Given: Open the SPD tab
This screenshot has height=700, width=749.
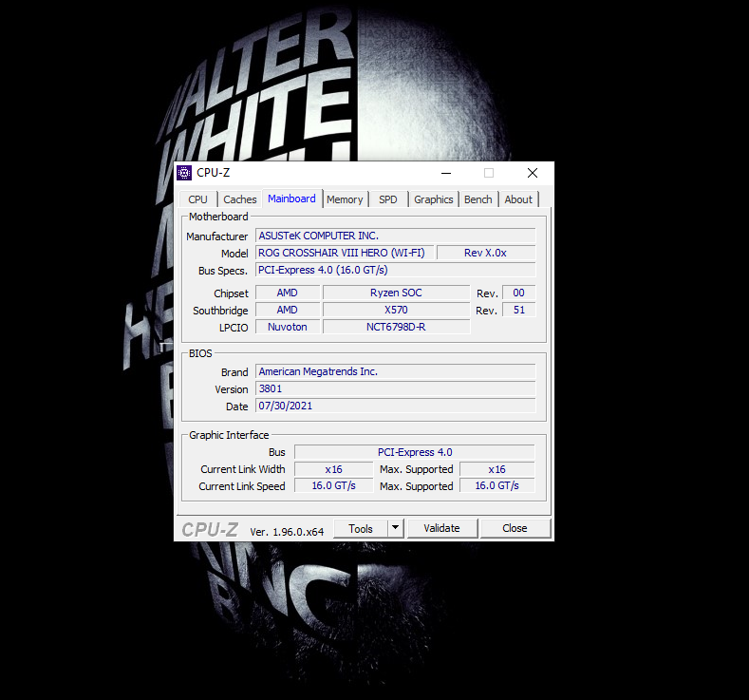Looking at the screenshot, I should point(388,199).
